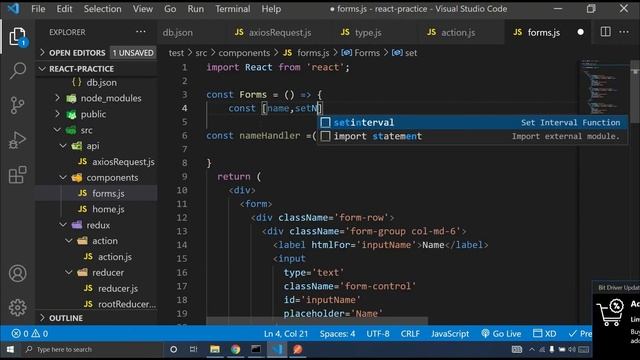Click the code minimap
Image resolution: width=640 pixels, height=360 pixels.
coord(603,87)
